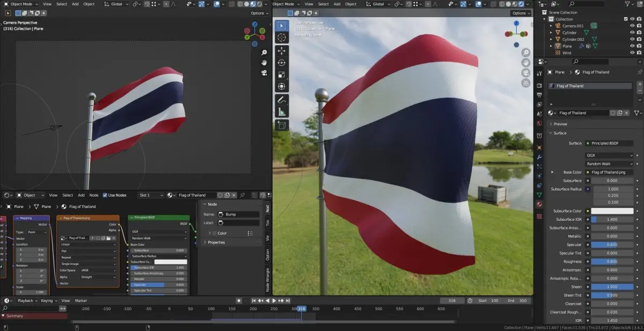Image resolution: width=644 pixels, height=331 pixels.
Task: Open the Material properties tab icon
Action: (539, 204)
